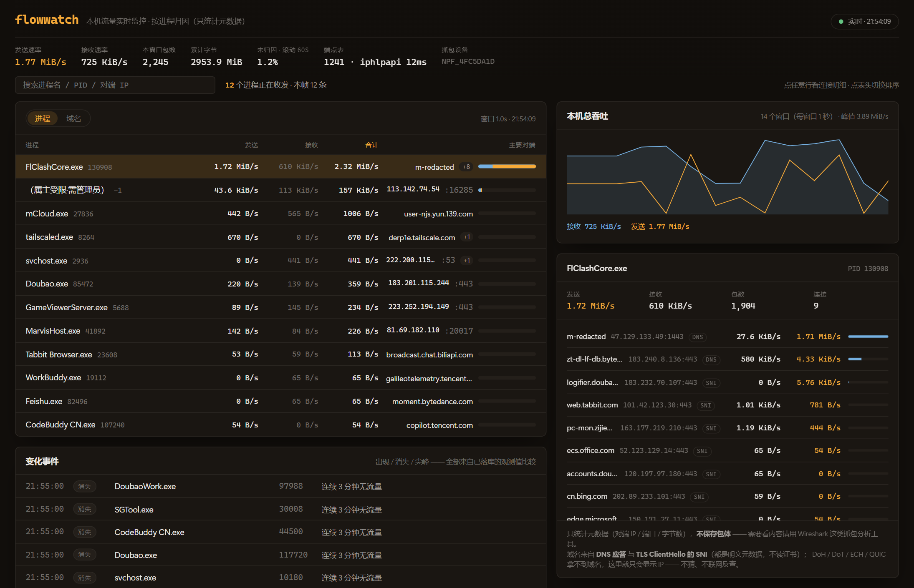Select the MarvisHost.exe process row
The width and height of the screenshot is (914, 588).
[280, 331]
